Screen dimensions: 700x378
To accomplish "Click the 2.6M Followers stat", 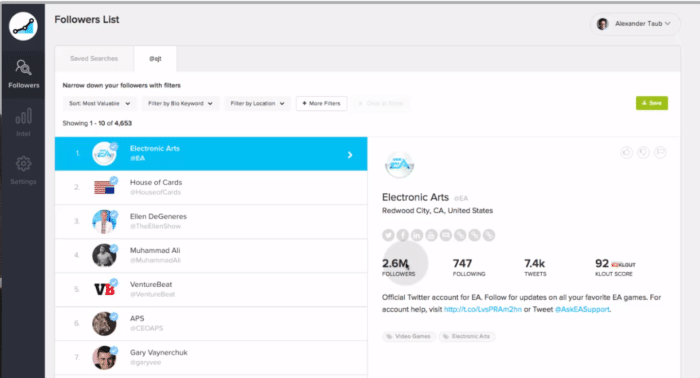I will (398, 267).
